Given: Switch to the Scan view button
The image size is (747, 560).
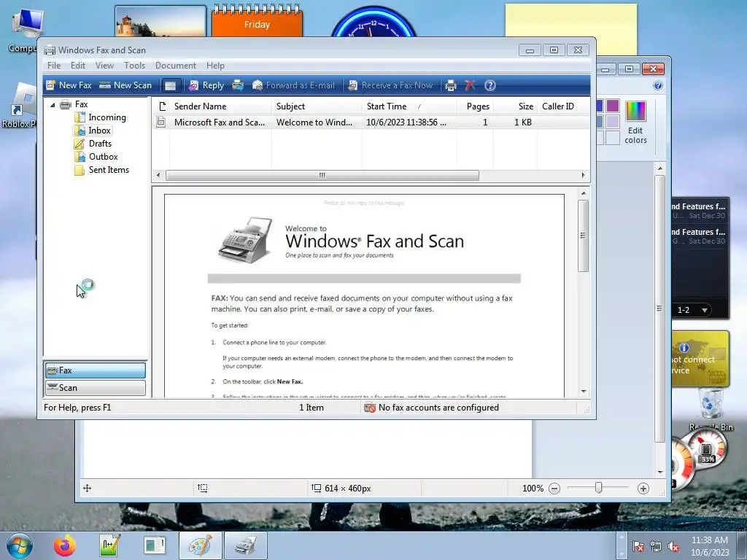Looking at the screenshot, I should click(96, 388).
